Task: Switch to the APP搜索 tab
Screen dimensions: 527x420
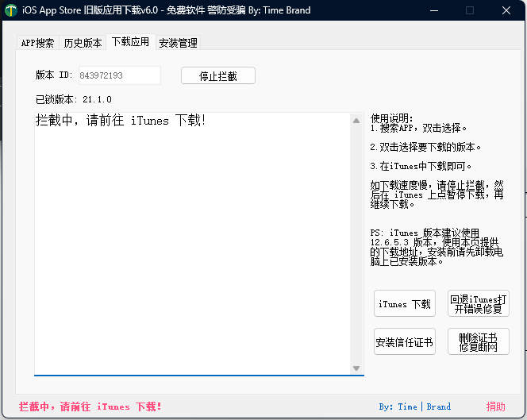Action: pyautogui.click(x=37, y=43)
